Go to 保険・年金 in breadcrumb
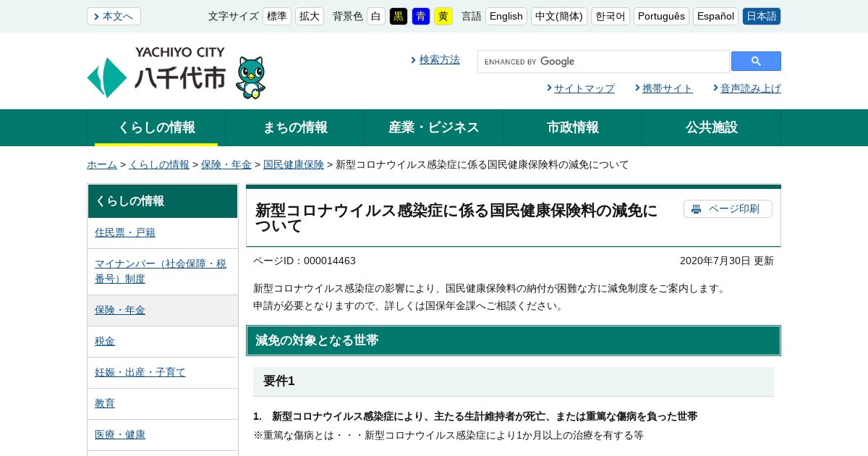 pos(226,164)
